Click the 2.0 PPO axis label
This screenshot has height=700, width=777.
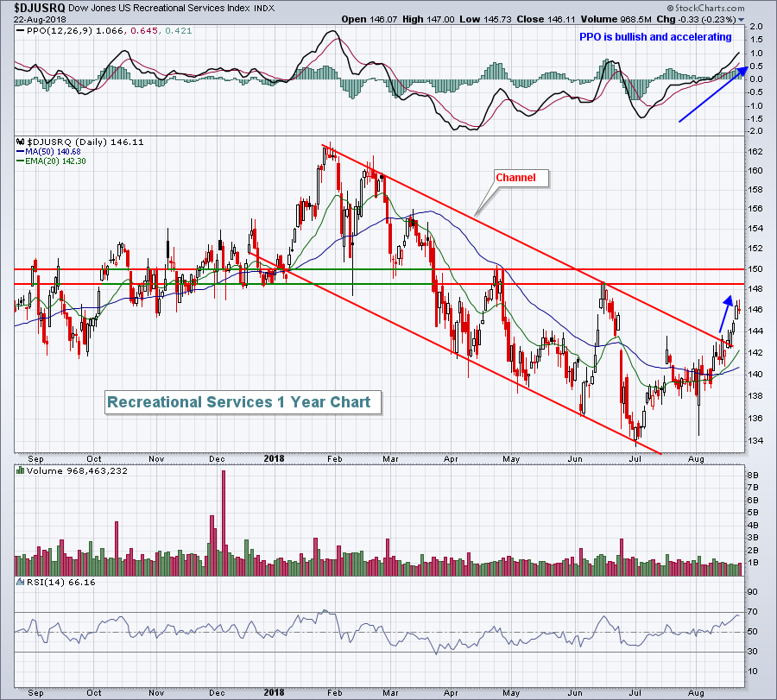[756, 26]
